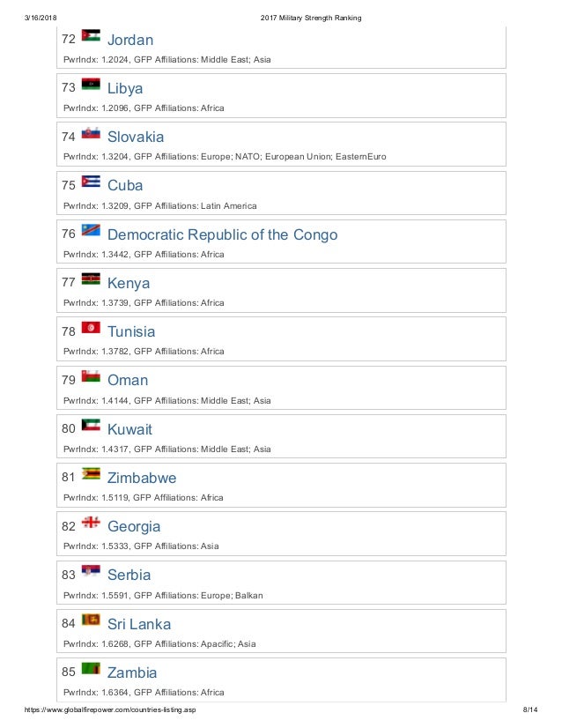Click the Libya flag icon
The image size is (562, 728).
[91, 84]
